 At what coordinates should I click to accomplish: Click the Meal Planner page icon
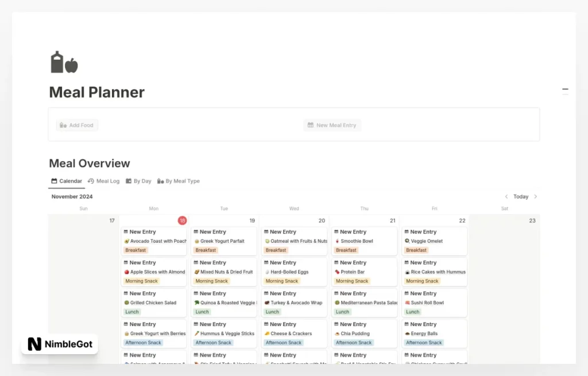point(64,62)
